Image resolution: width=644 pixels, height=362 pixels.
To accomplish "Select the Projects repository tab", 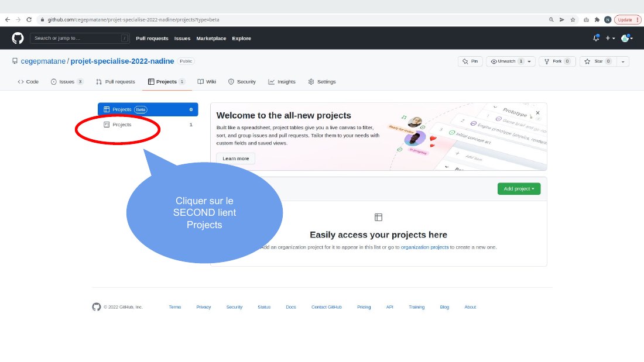I will [167, 82].
